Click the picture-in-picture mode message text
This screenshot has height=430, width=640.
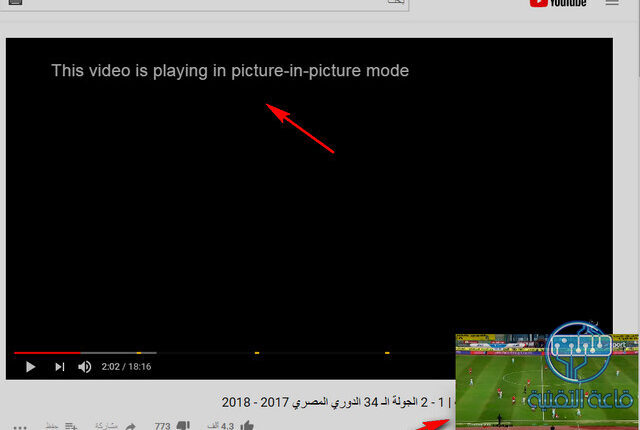coord(230,71)
